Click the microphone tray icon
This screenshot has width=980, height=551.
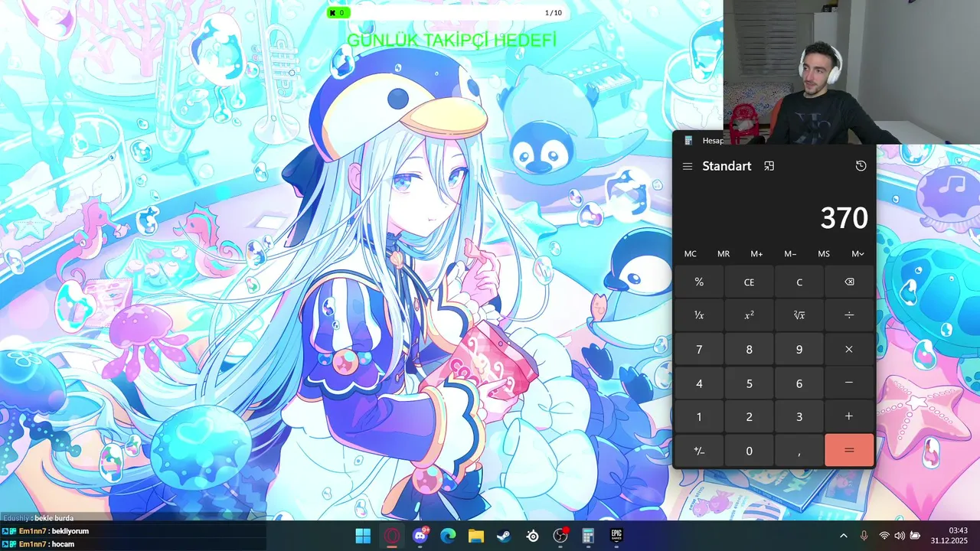pyautogui.click(x=864, y=536)
